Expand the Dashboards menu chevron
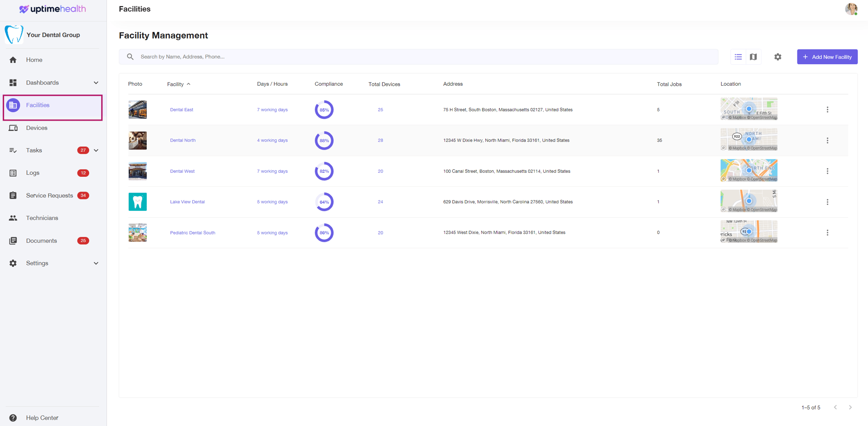 (x=96, y=83)
